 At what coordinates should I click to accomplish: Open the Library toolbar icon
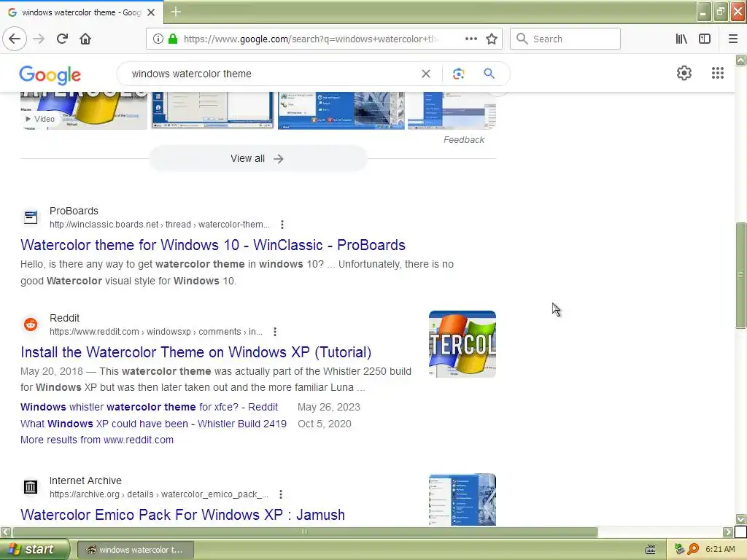click(x=681, y=39)
